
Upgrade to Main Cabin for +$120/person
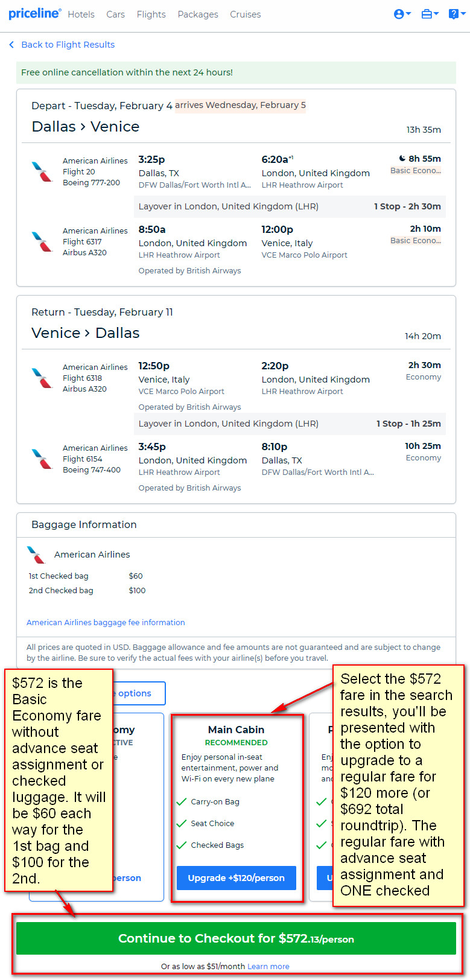tap(237, 878)
